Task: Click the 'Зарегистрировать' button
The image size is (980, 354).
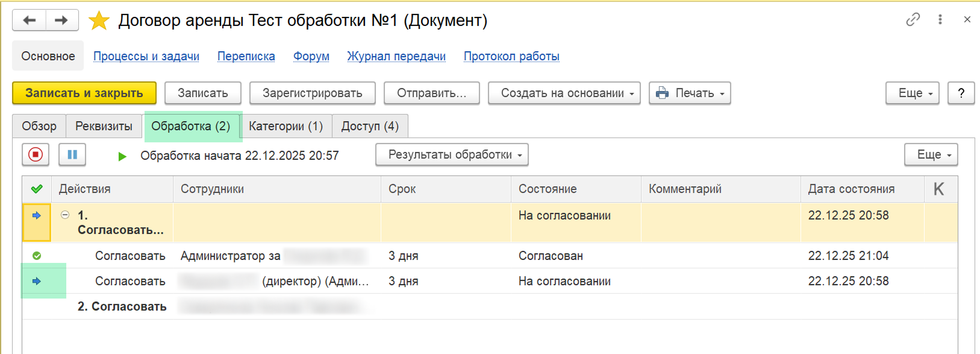Action: (312, 93)
